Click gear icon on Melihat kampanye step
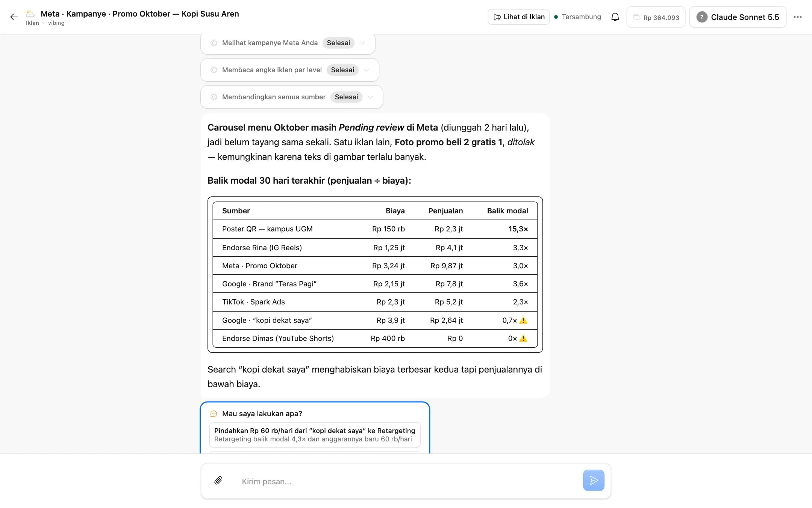 (x=214, y=43)
